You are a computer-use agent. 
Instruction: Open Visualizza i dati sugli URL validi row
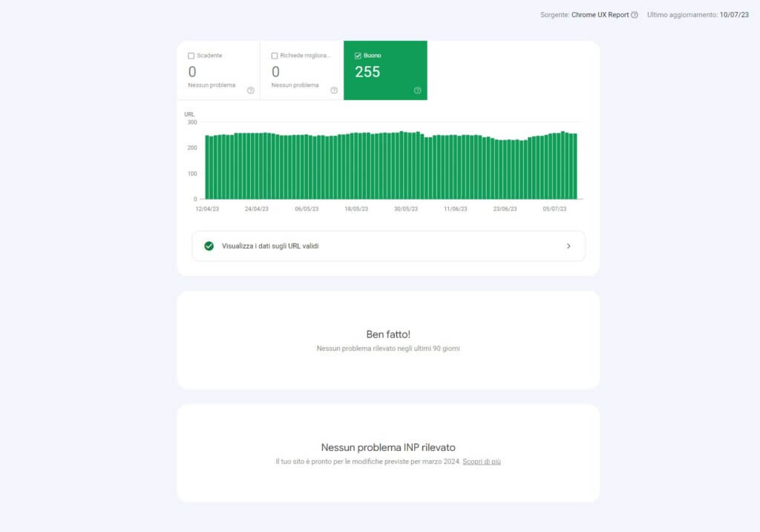(x=389, y=246)
